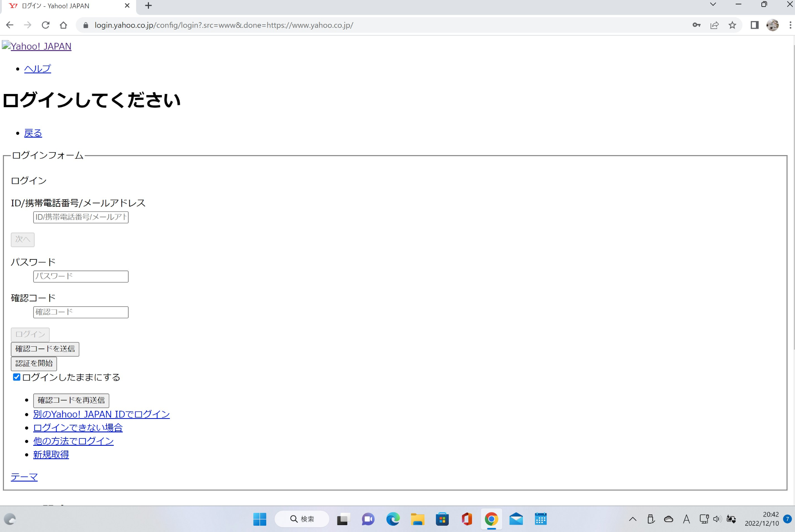
Task: Open Task View on the taskbar
Action: pyautogui.click(x=343, y=519)
